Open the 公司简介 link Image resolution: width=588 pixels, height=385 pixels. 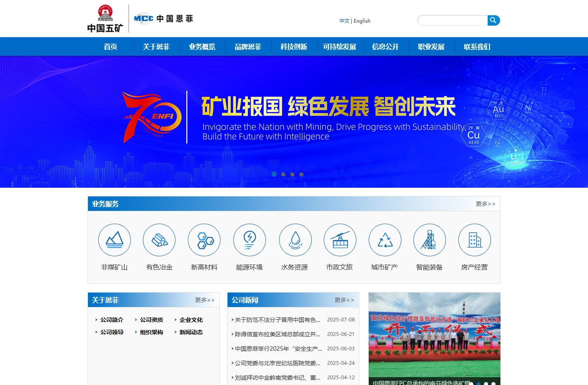click(x=111, y=320)
